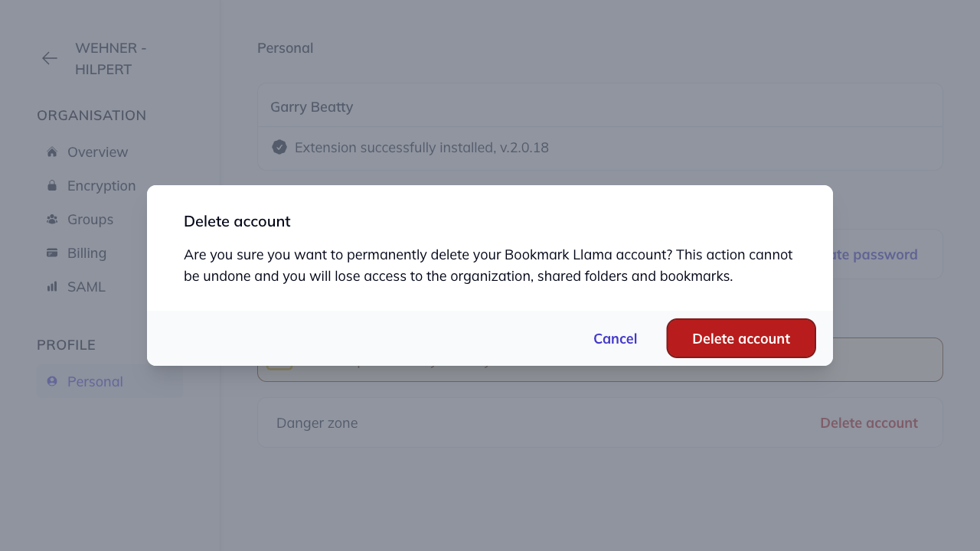This screenshot has height=551, width=980.
Task: Click the Encryption lock icon
Action: coord(51,185)
